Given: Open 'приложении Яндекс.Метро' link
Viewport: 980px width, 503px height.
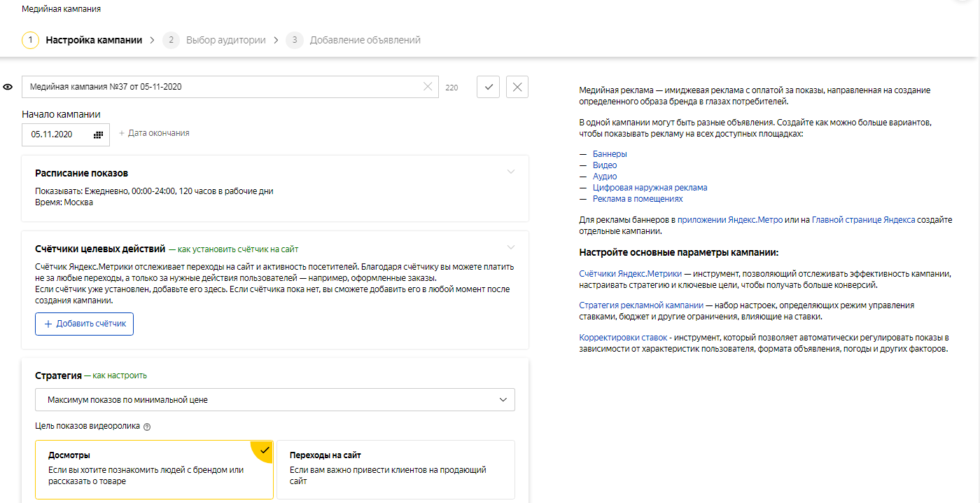Looking at the screenshot, I should click(x=729, y=220).
